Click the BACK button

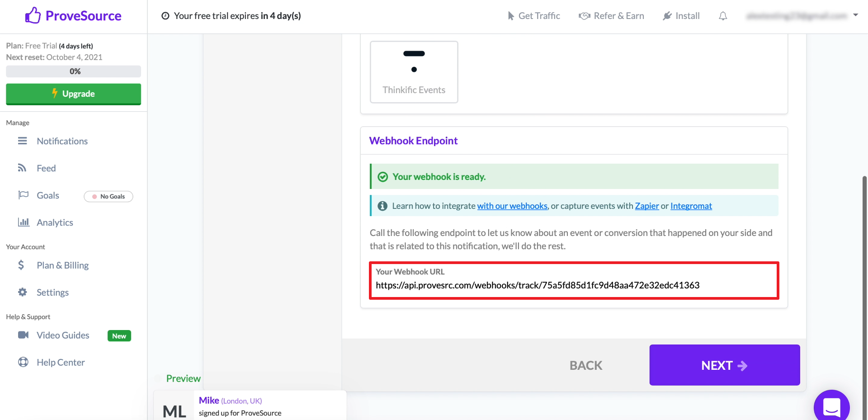tap(586, 365)
